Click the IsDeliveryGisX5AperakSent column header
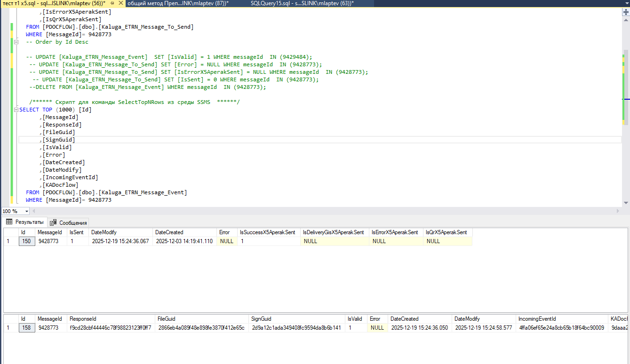 click(x=335, y=232)
